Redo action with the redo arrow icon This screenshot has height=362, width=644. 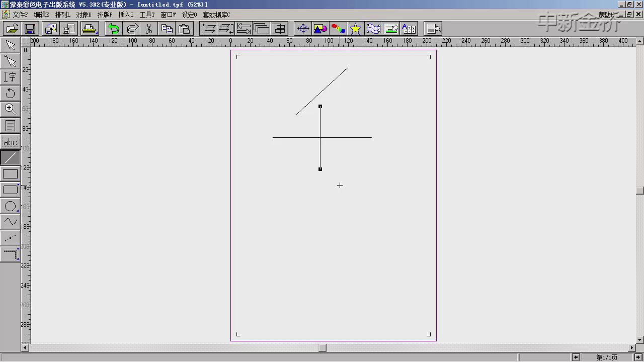pyautogui.click(x=132, y=29)
